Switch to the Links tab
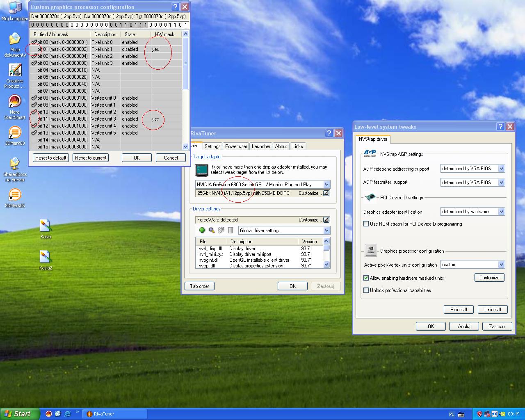 (298, 146)
